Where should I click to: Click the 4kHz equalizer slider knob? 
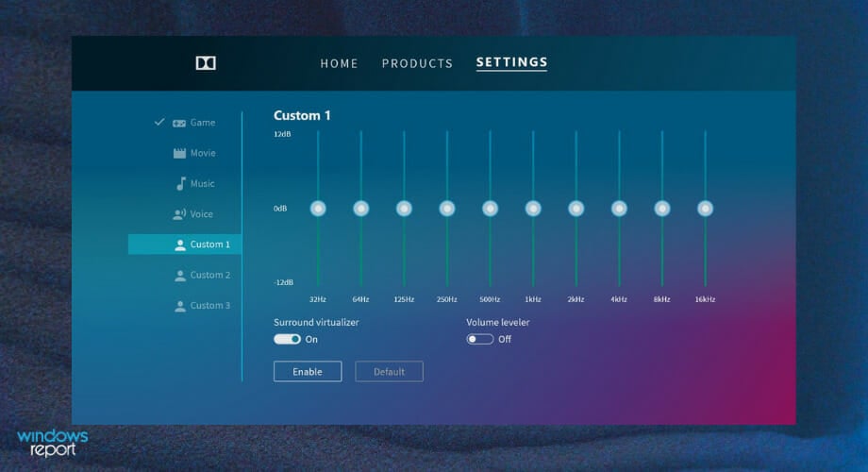click(619, 209)
